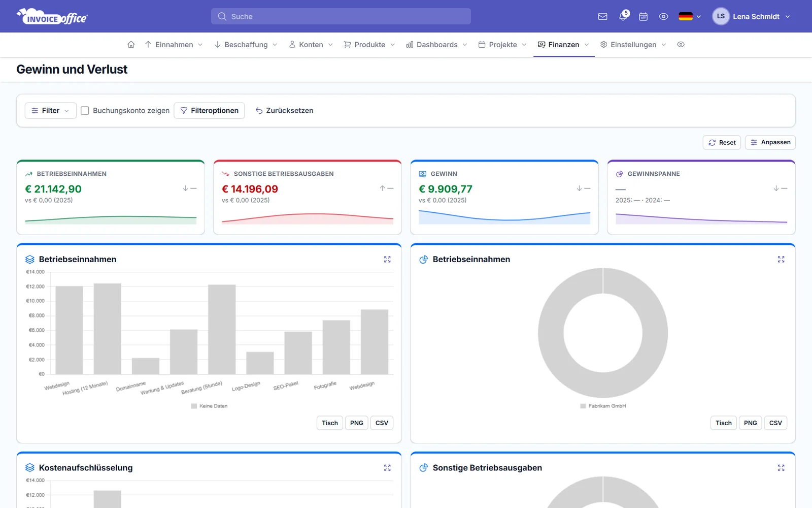Click the Beratung (Stunde) bar
Image resolution: width=812 pixels, height=508 pixels.
tap(222, 330)
